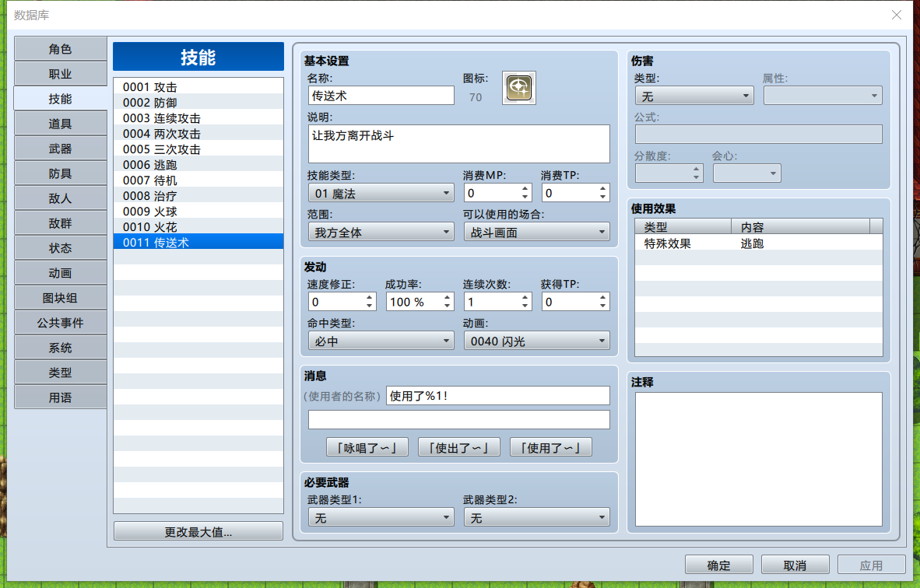
Task: Click the 更改最大值... button
Action: 198,532
